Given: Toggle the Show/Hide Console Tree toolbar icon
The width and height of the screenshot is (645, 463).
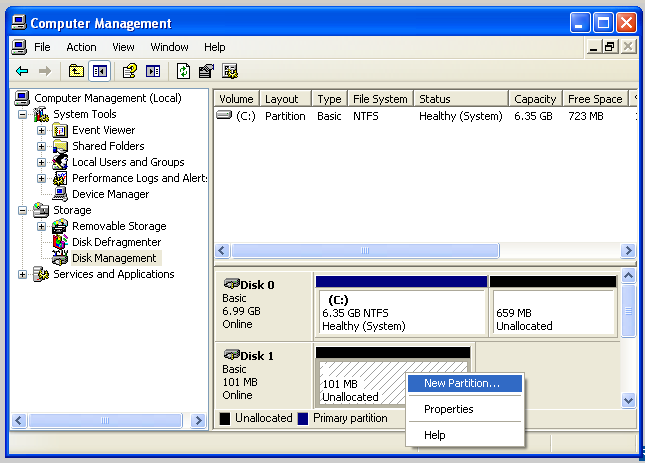Looking at the screenshot, I should pyautogui.click(x=100, y=71).
